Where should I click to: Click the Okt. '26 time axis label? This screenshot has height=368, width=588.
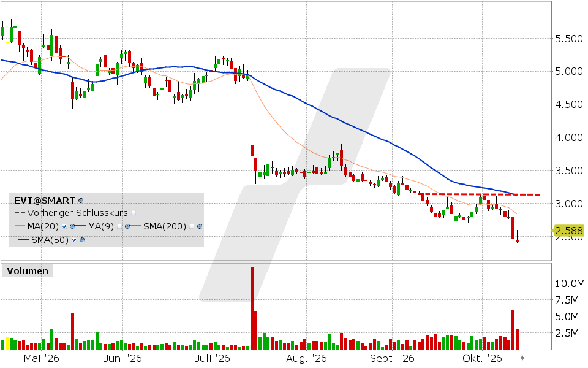click(482, 358)
